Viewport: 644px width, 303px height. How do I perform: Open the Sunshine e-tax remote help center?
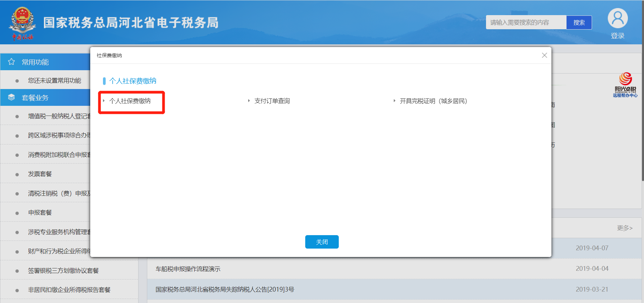click(625, 85)
